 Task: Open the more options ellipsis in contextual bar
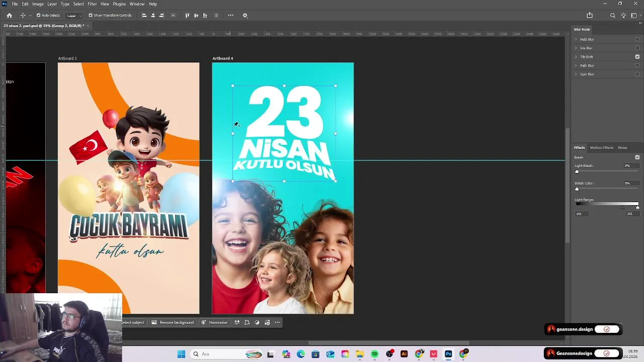click(x=277, y=322)
